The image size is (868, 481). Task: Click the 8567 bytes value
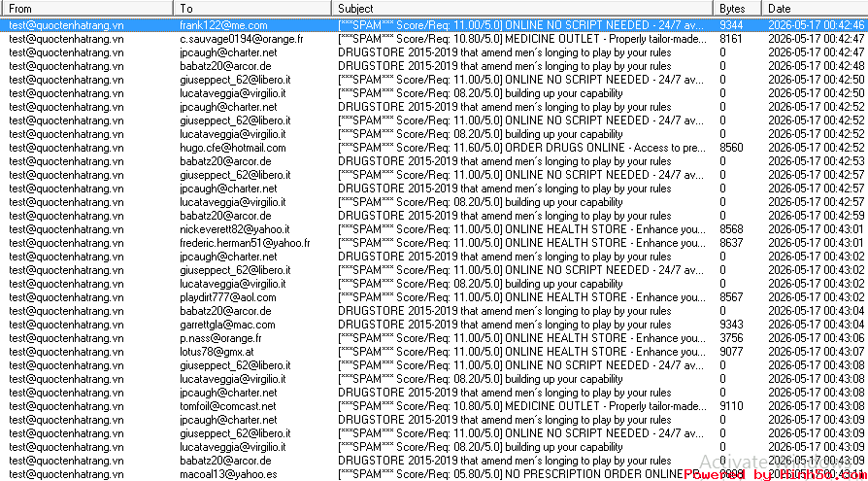731,297
